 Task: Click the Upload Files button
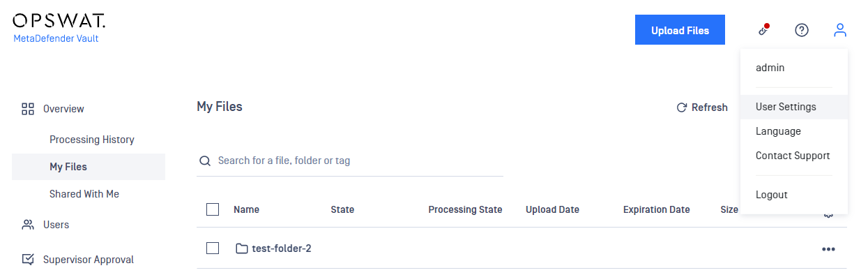(680, 30)
